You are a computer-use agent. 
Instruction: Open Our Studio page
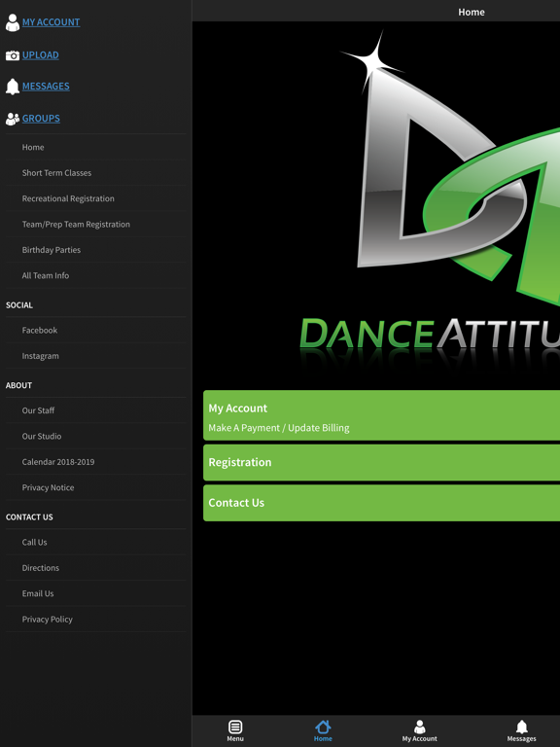point(95,436)
